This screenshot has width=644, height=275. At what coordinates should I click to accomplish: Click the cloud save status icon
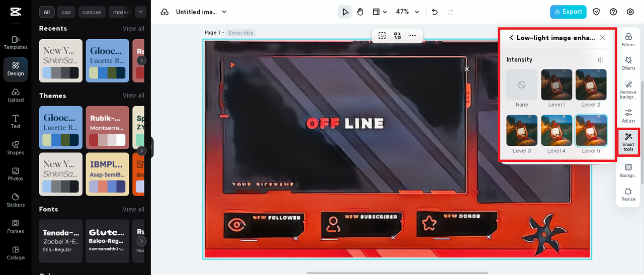pos(165,12)
